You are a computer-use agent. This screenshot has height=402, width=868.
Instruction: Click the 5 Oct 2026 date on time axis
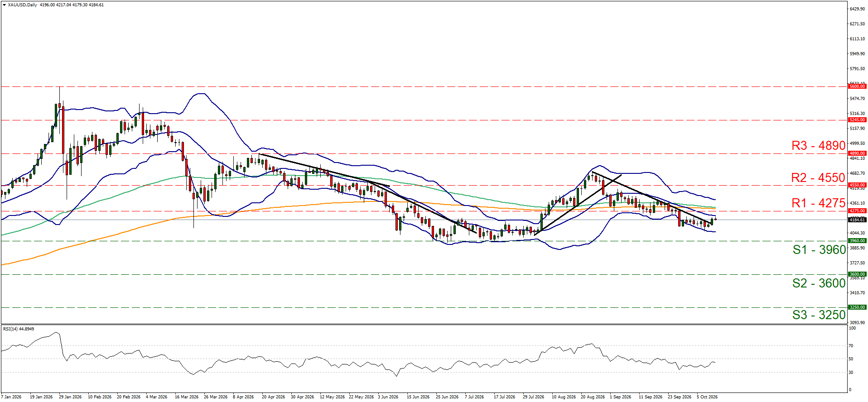(707, 397)
